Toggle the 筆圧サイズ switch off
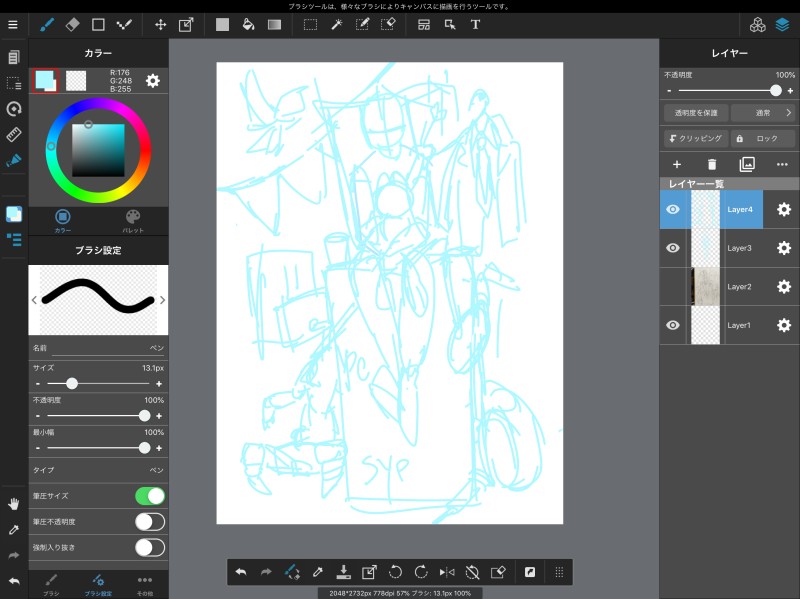 (x=149, y=496)
